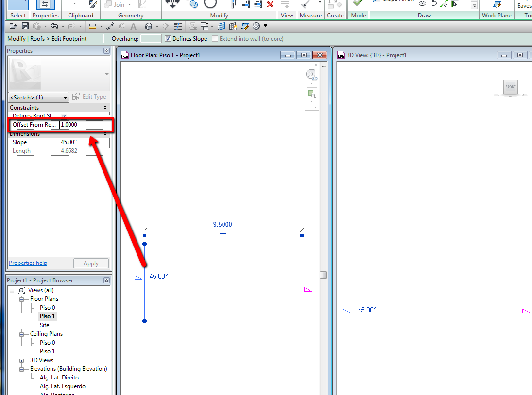The width and height of the screenshot is (532, 395).
Task: Toggle the Defines Roof Slope property checkbox
Action: tap(64, 116)
